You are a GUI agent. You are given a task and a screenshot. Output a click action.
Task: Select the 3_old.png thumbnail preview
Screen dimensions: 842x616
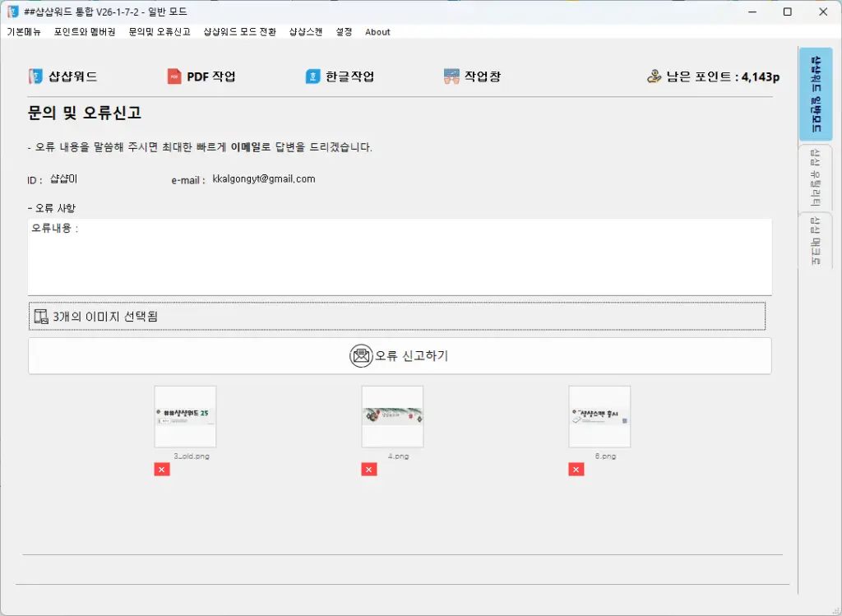(x=185, y=416)
